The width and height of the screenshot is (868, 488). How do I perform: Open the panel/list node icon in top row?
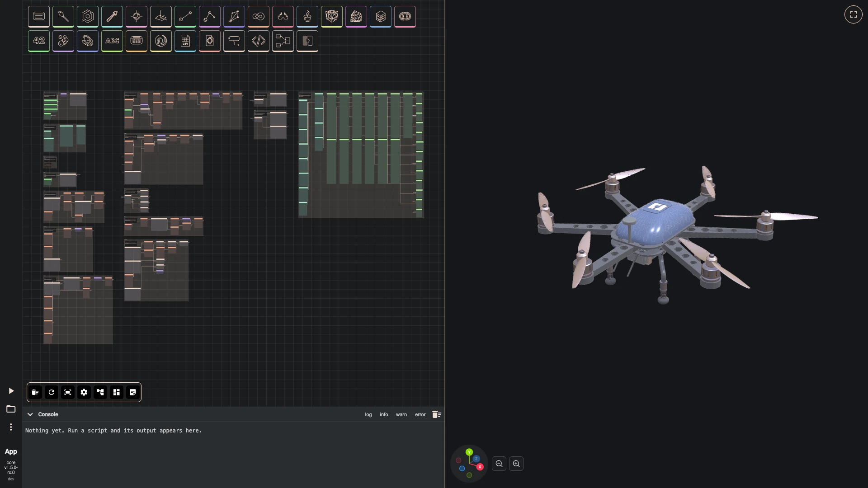[39, 17]
